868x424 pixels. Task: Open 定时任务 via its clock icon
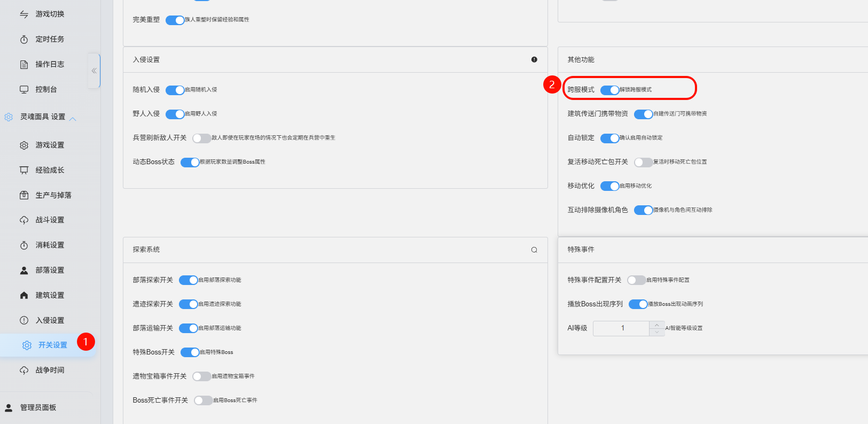tap(24, 40)
